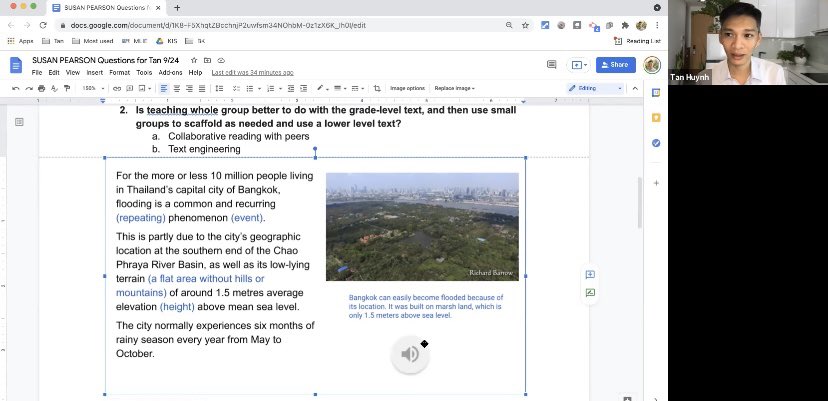
Task: Open the Help menu
Action: (x=195, y=72)
